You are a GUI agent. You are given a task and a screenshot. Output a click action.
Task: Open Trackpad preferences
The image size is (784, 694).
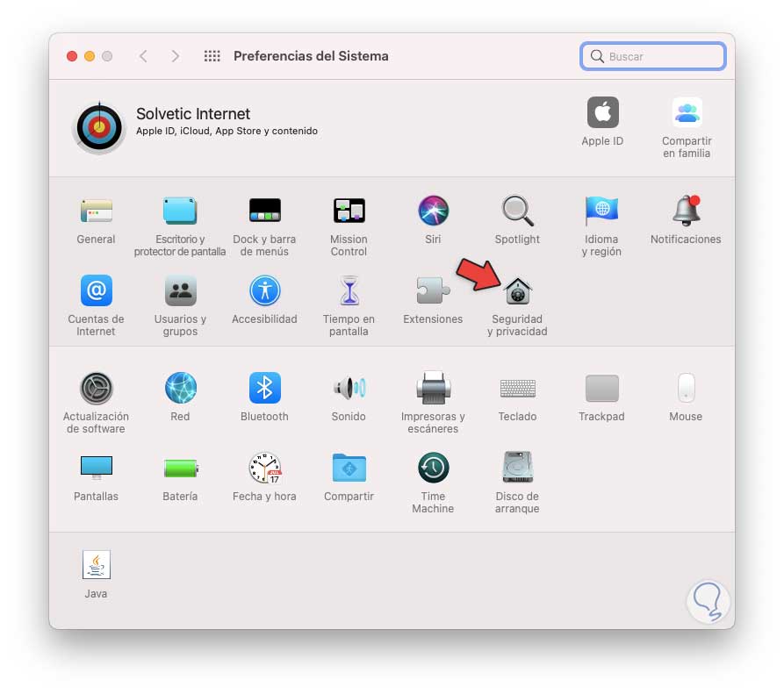(x=601, y=388)
